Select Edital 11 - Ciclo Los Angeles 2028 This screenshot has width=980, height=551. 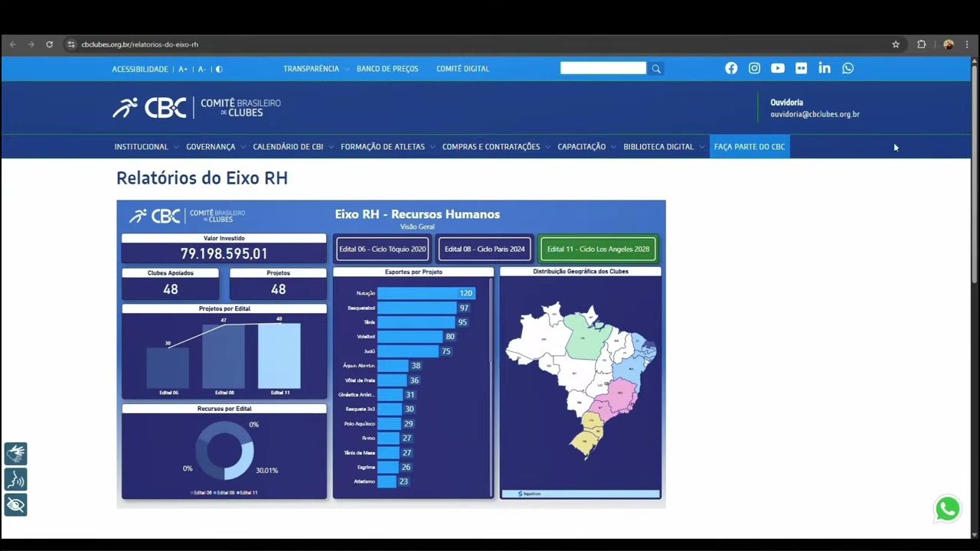598,249
